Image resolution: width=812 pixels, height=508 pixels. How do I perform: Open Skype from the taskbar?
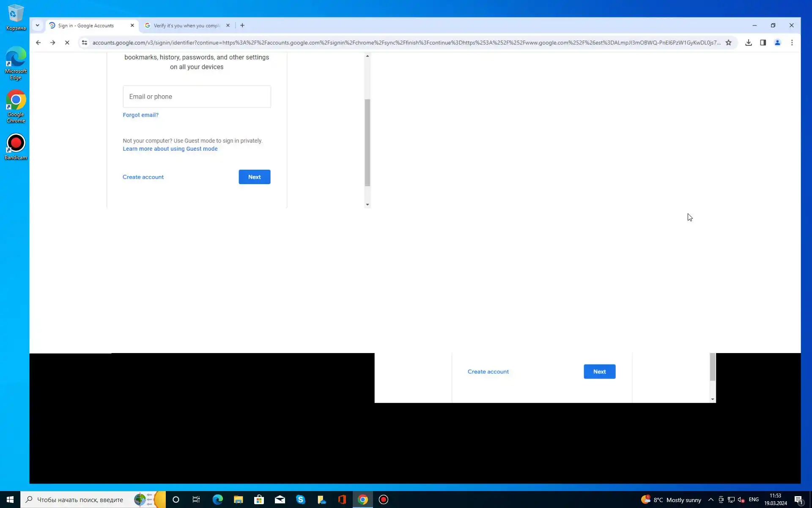300,500
